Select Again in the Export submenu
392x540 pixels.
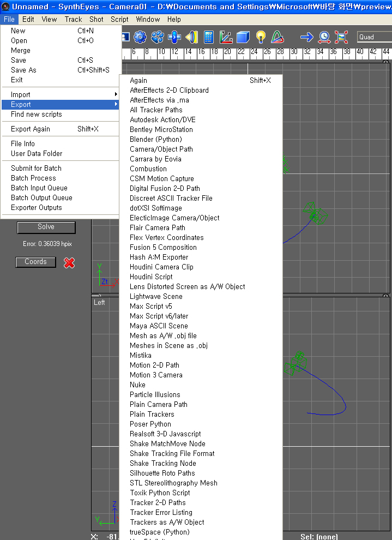pyautogui.click(x=201, y=80)
